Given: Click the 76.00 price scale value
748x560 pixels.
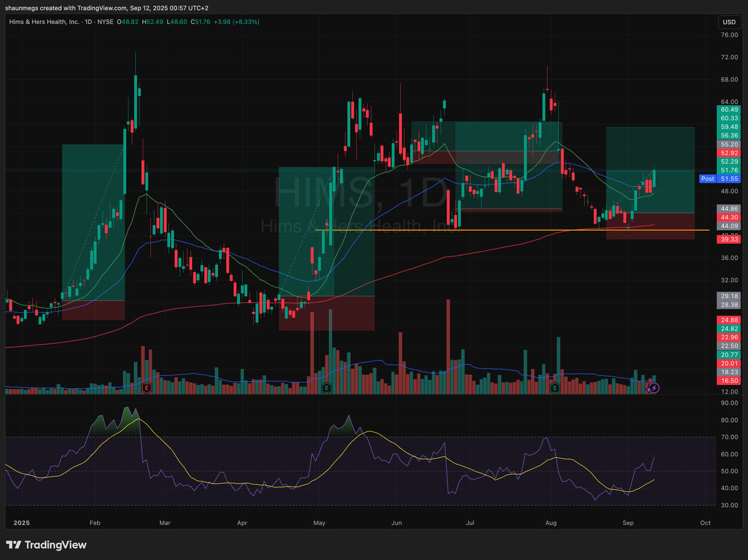Looking at the screenshot, I should point(729,35).
